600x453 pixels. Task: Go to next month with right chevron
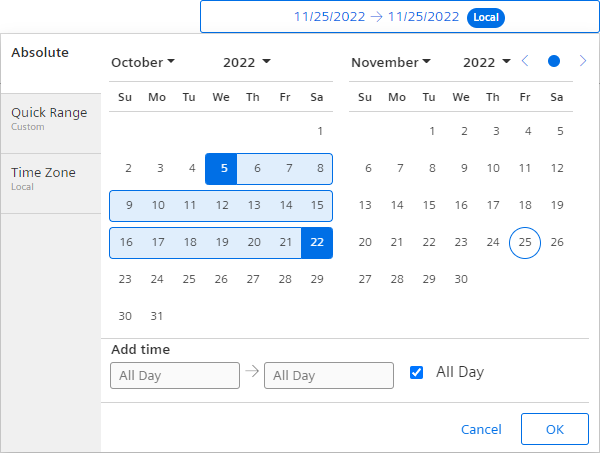click(583, 61)
